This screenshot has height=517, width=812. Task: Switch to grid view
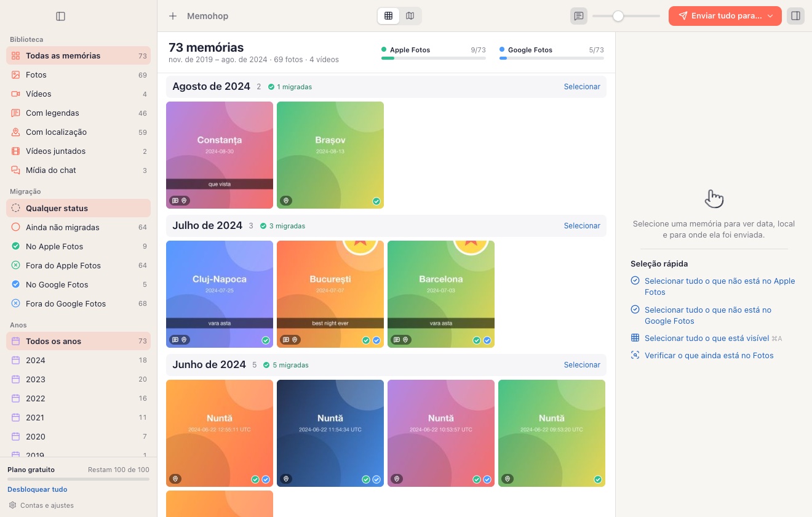(388, 16)
